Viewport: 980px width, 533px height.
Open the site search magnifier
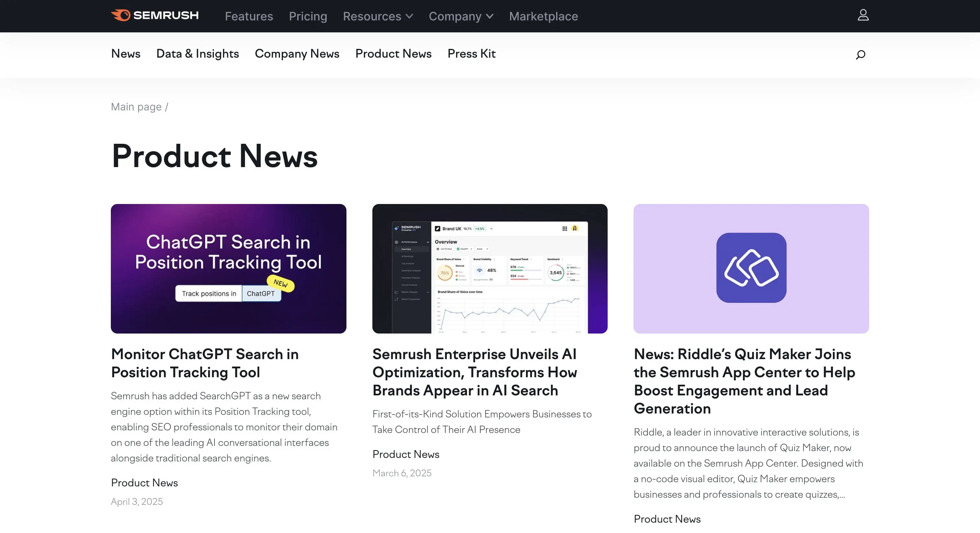click(860, 54)
